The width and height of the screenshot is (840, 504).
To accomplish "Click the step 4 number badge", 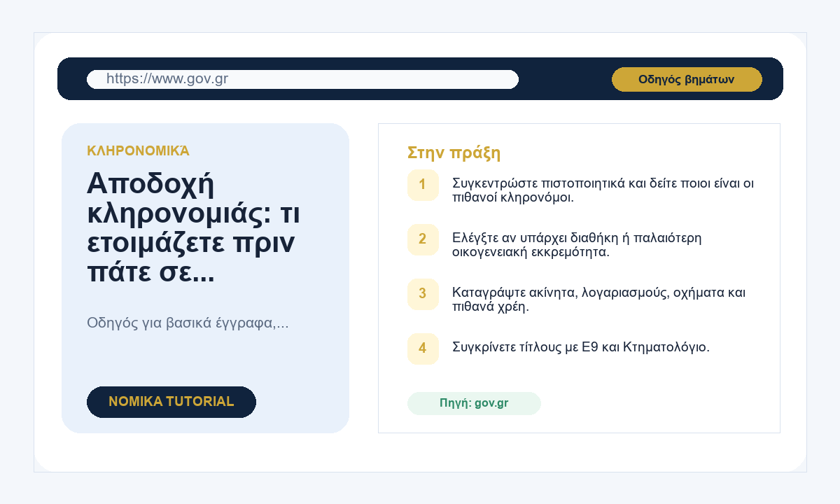I will (423, 349).
